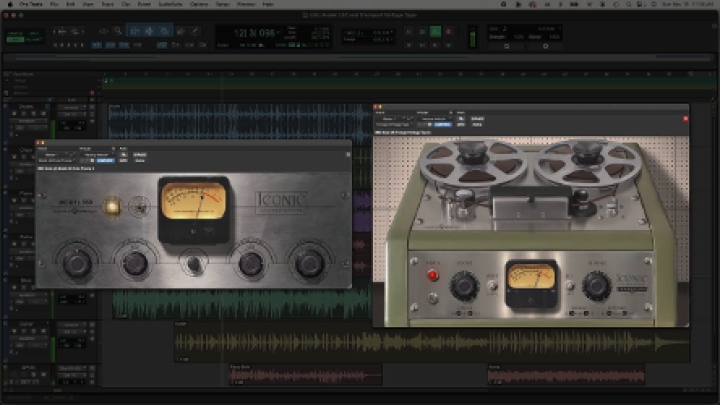
Task: Click the red target icon on the tape plug-in
Action: pos(685,118)
